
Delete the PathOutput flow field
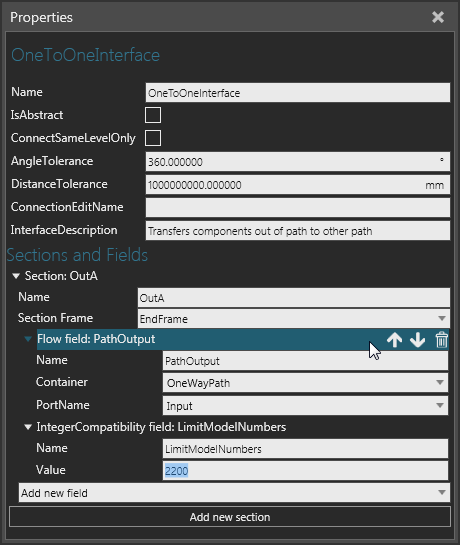click(441, 340)
